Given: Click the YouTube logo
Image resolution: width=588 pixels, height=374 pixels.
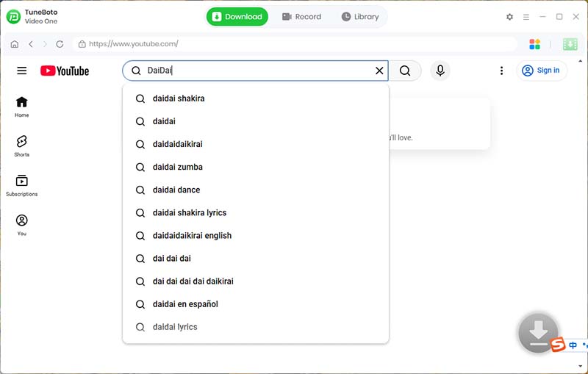Looking at the screenshot, I should tap(65, 71).
